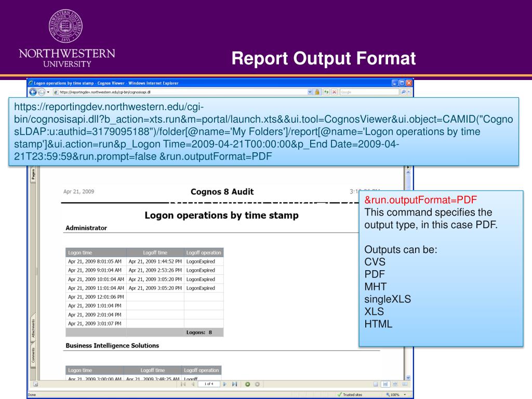Click 'Business Intelligence Solutions' section heading
This screenshot has width=532, height=399.
(x=112, y=345)
